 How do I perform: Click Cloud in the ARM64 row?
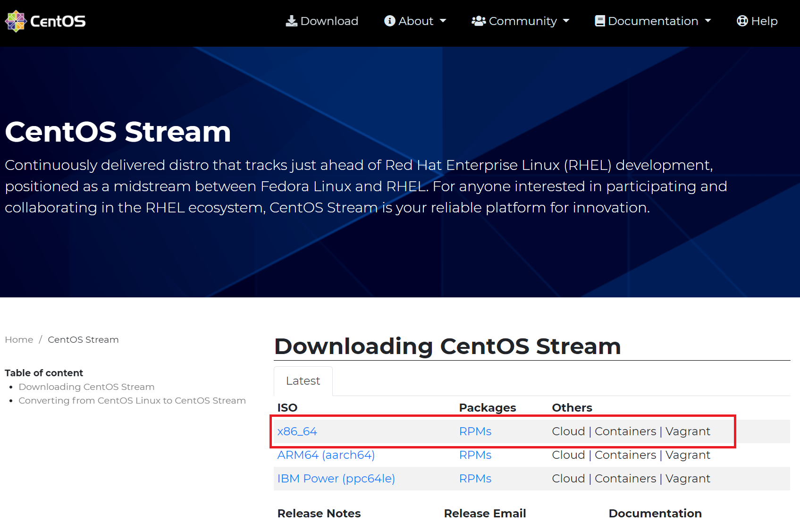568,455
